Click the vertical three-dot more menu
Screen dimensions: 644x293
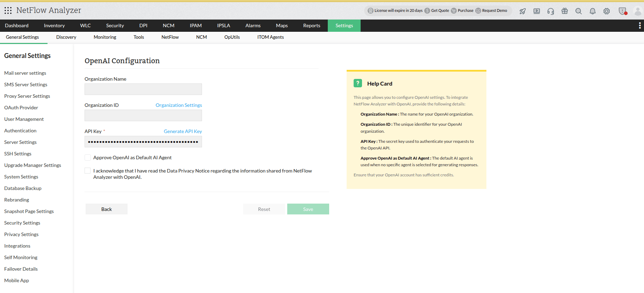coord(640,25)
